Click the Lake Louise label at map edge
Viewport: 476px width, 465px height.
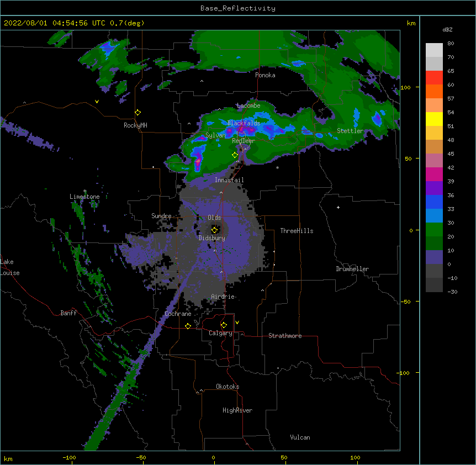[x=10, y=267]
